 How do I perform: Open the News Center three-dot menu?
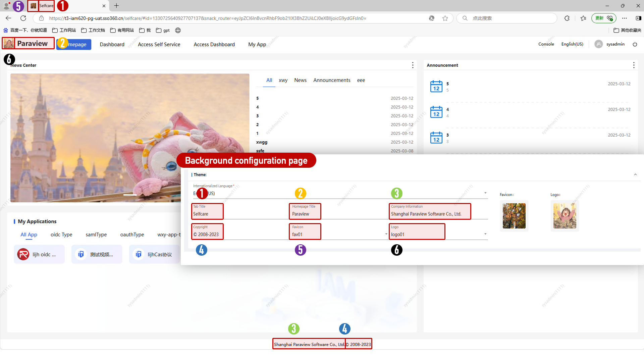(x=413, y=65)
